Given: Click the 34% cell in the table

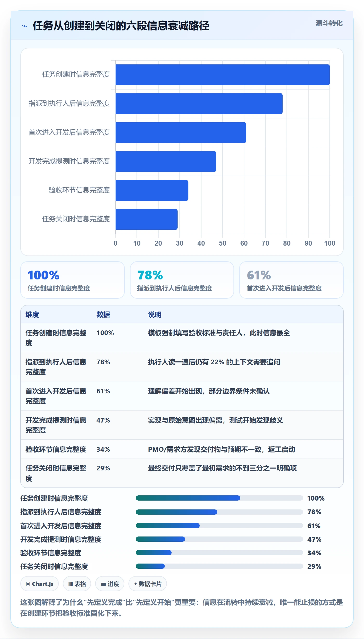Looking at the screenshot, I should click(x=103, y=449).
